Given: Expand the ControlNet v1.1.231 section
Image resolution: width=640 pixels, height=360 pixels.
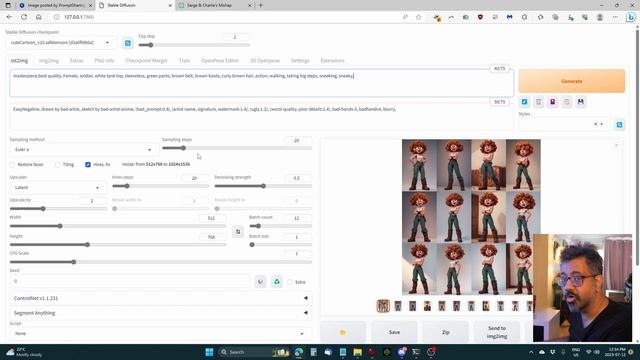Looking at the screenshot, I should [x=160, y=298].
